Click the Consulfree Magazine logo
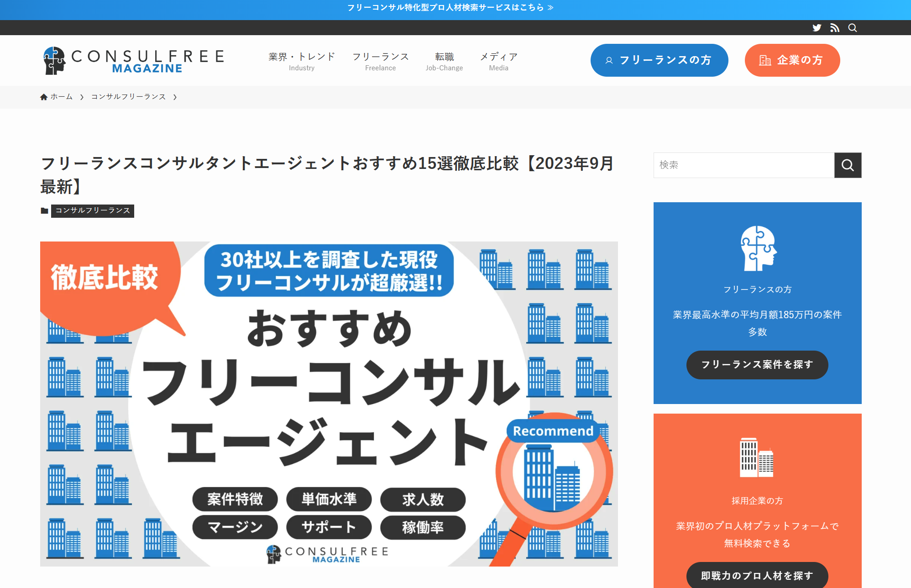Screen dimensions: 911x588 pos(134,61)
